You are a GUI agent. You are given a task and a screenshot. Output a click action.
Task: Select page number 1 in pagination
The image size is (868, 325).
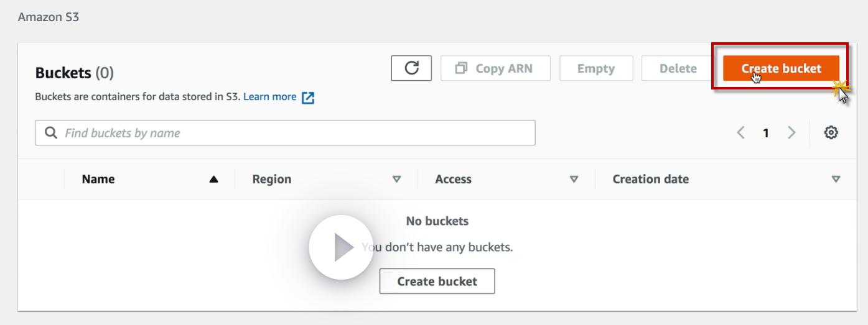pyautogui.click(x=766, y=132)
